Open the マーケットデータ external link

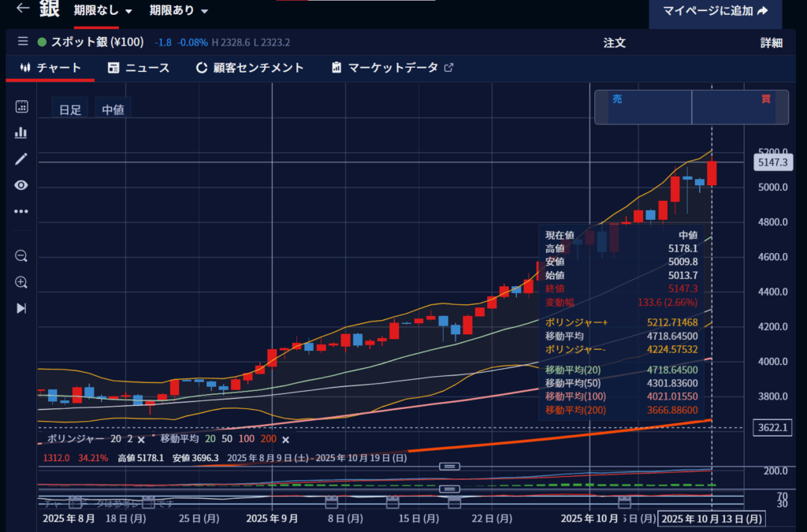(392, 68)
